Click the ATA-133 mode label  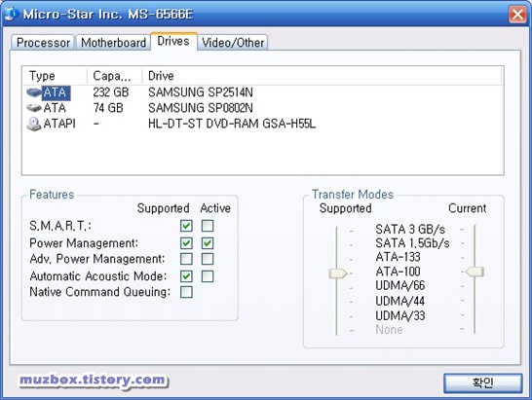tap(398, 257)
